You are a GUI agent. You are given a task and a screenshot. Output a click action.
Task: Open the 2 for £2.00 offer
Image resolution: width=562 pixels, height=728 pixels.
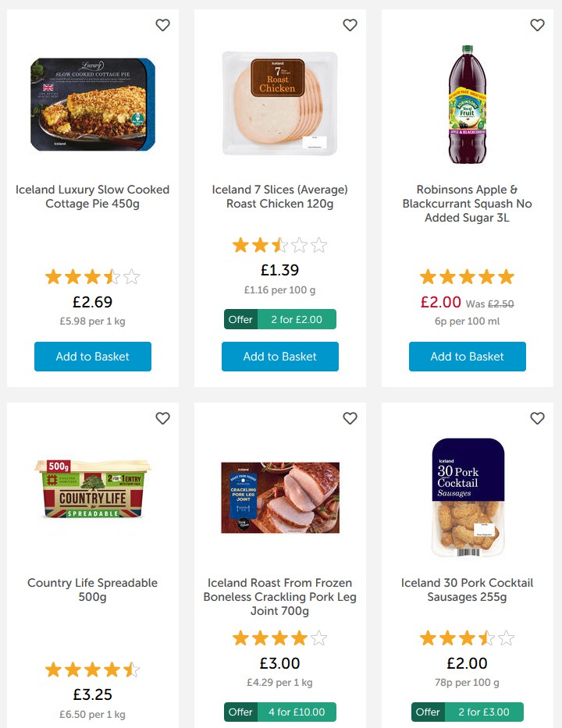click(x=280, y=319)
